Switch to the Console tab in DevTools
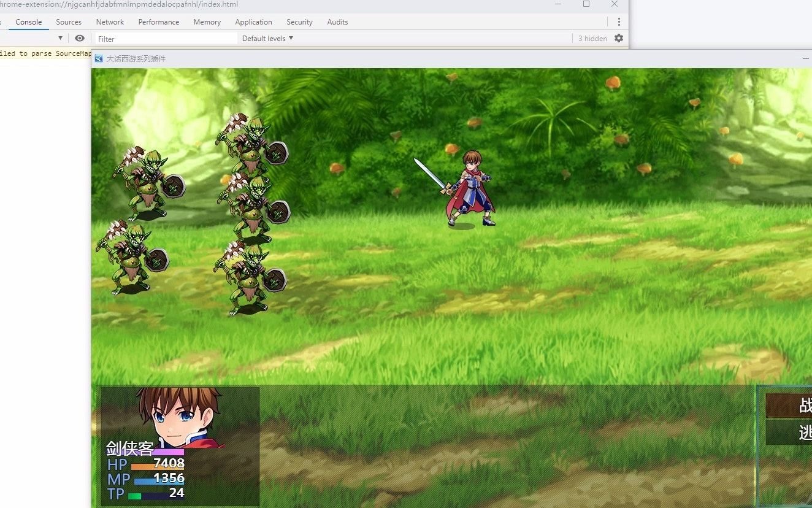This screenshot has height=508, width=812. click(29, 21)
